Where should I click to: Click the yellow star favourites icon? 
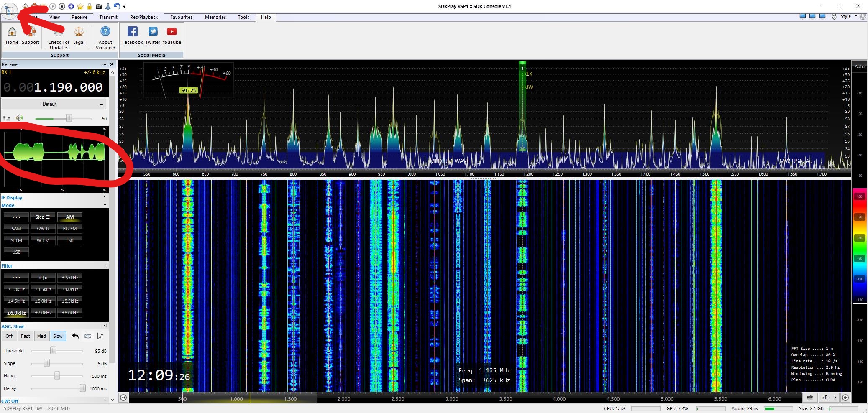point(80,6)
